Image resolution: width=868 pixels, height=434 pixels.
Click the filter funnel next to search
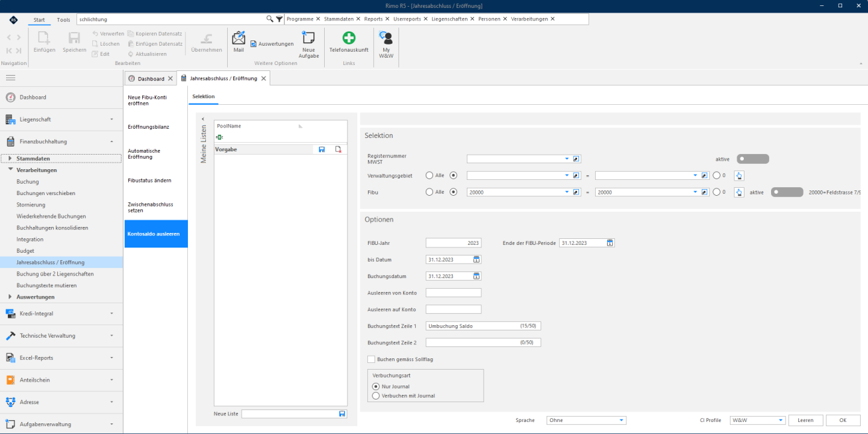click(x=279, y=19)
